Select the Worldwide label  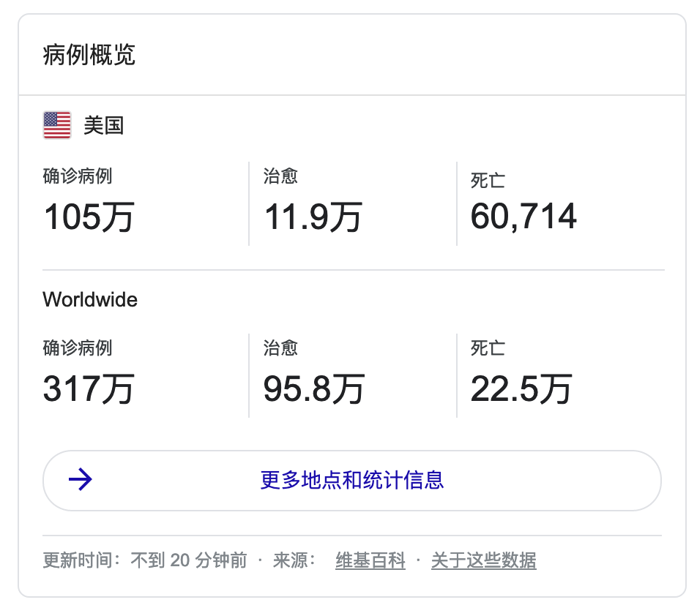90,299
